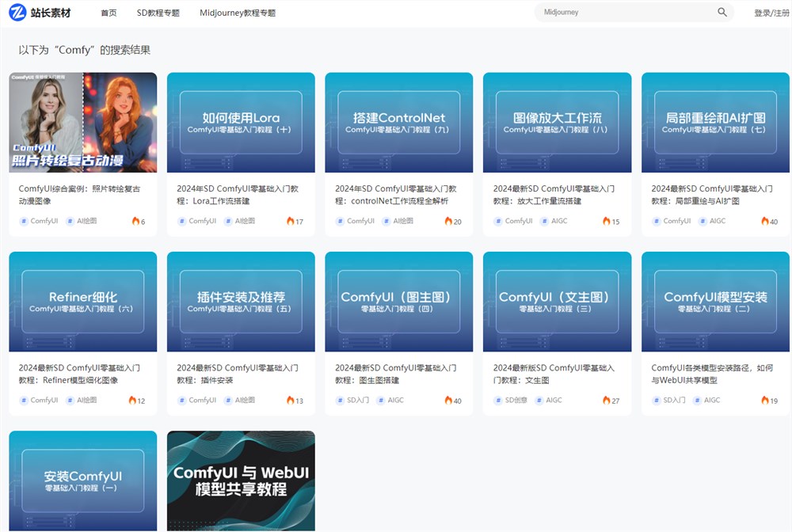Click the 以下为 "Comfy" 的搜索结果 heading
Screen dimensions: 792x532
click(x=85, y=50)
